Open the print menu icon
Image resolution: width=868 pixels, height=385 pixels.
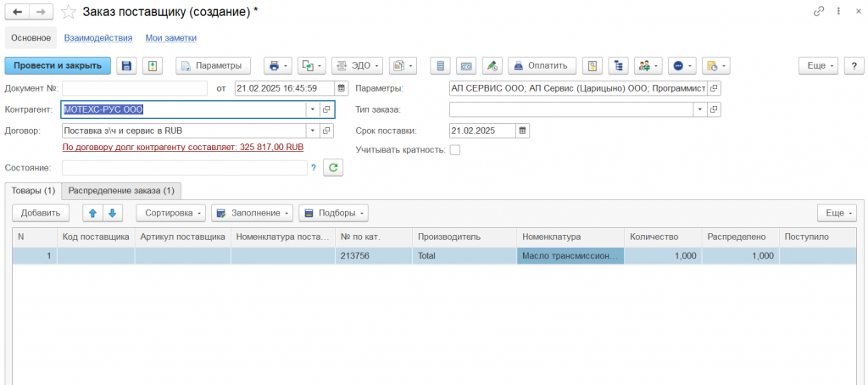tap(276, 65)
